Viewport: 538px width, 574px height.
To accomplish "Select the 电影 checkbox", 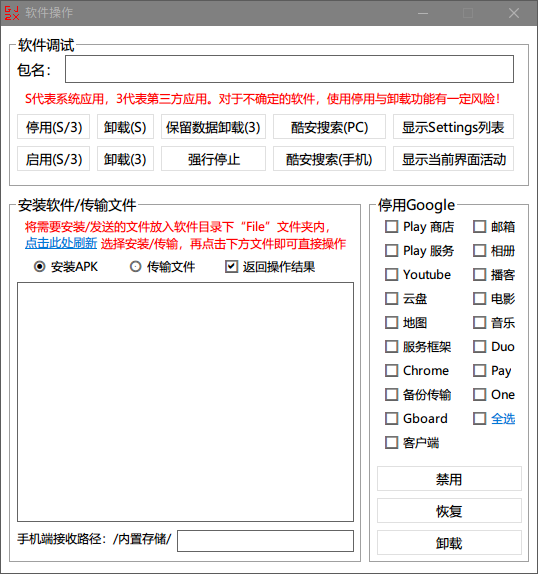I will pos(479,299).
